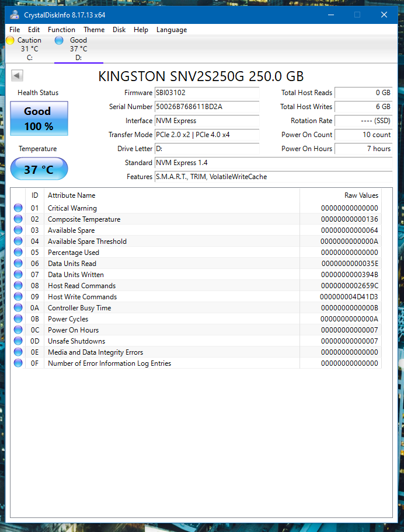Select the Unsafe Shutdowns attribute name
Image resolution: width=404 pixels, height=532 pixels.
click(76, 341)
